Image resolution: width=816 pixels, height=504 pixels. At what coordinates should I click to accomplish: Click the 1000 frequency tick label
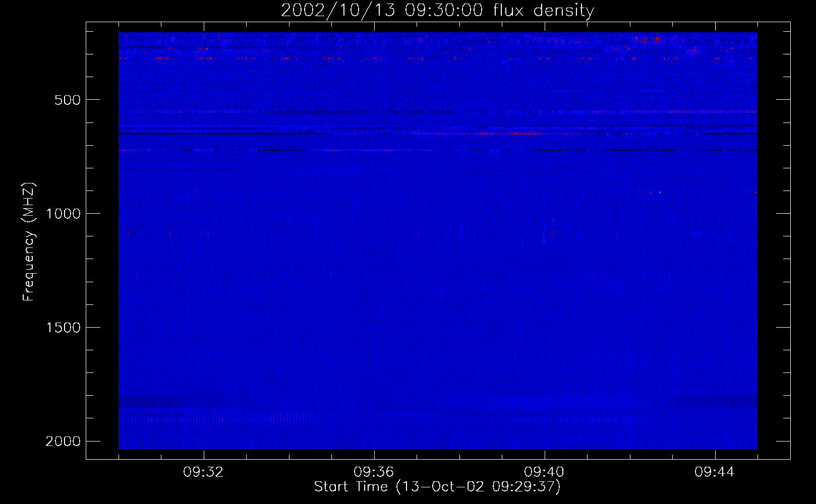(x=63, y=214)
